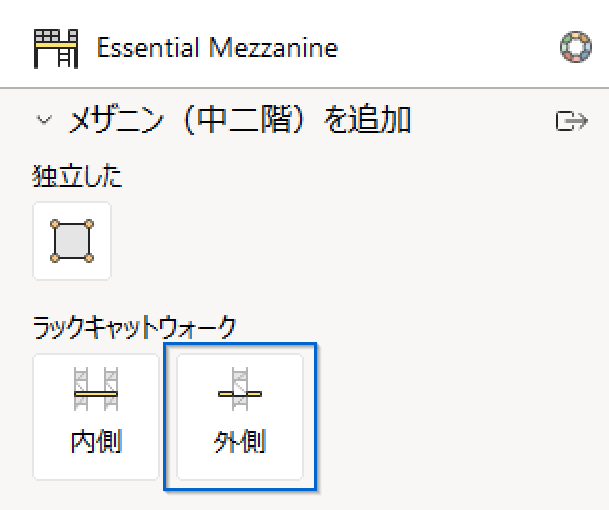Image resolution: width=609 pixels, height=510 pixels.
Task: Click the 独立した label
Action: pos(77,176)
